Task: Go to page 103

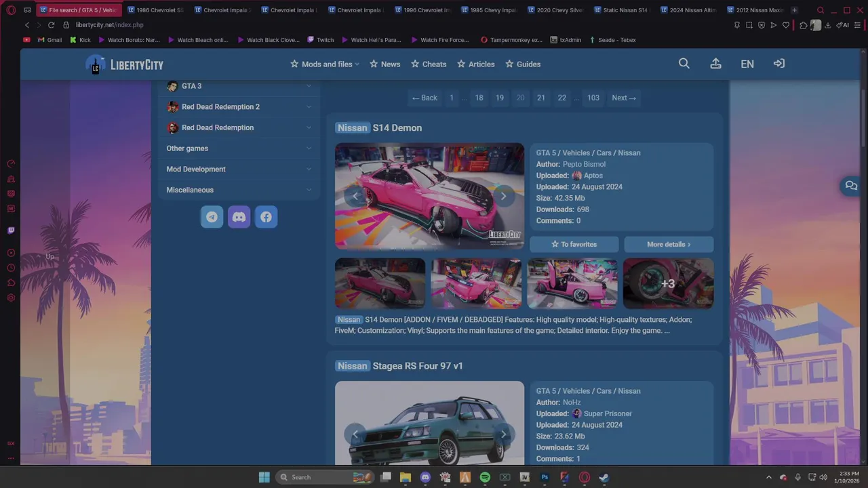Action: point(593,98)
